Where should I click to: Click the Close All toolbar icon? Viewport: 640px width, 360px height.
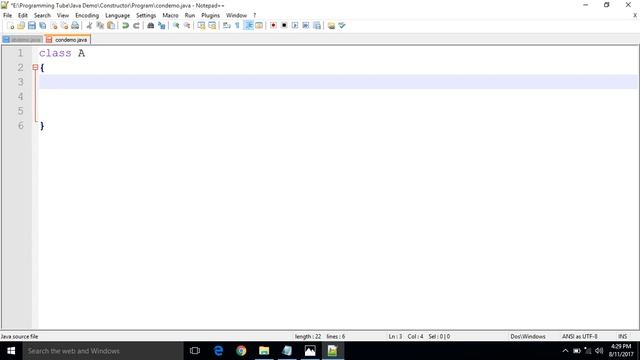[64, 26]
